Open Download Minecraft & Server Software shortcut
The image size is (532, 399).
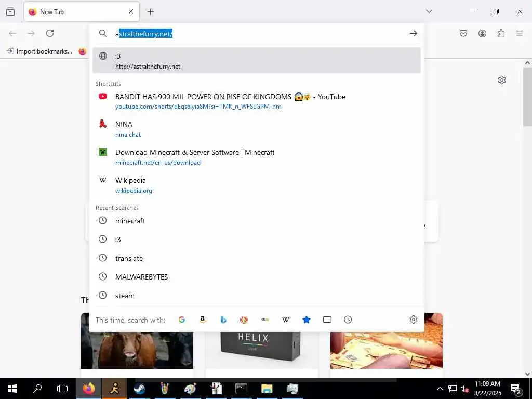pos(257,157)
